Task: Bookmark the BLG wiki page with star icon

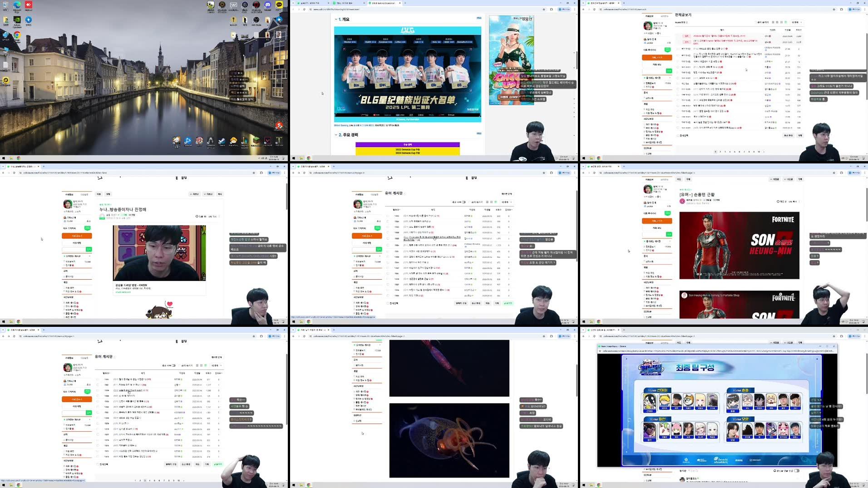Action: pyautogui.click(x=543, y=9)
